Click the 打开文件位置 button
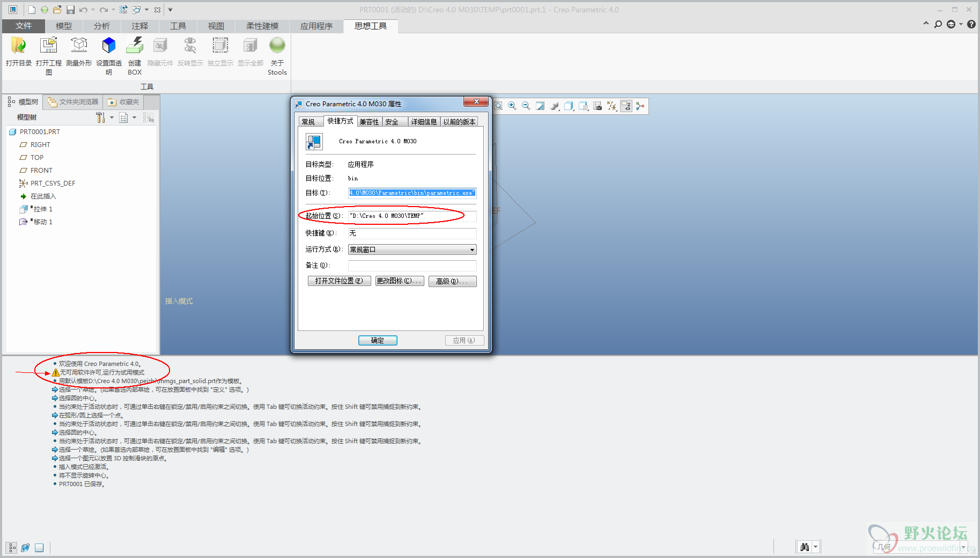980x558 pixels. [x=339, y=281]
